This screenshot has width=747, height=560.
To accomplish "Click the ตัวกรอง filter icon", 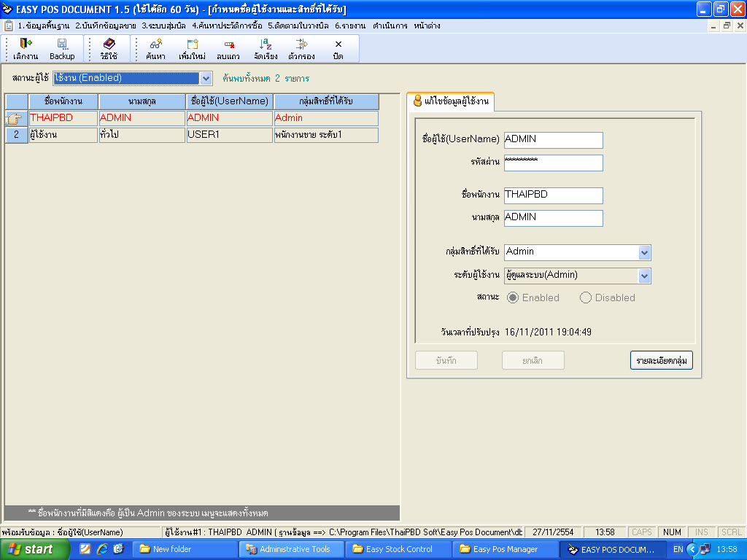I will coord(301,49).
